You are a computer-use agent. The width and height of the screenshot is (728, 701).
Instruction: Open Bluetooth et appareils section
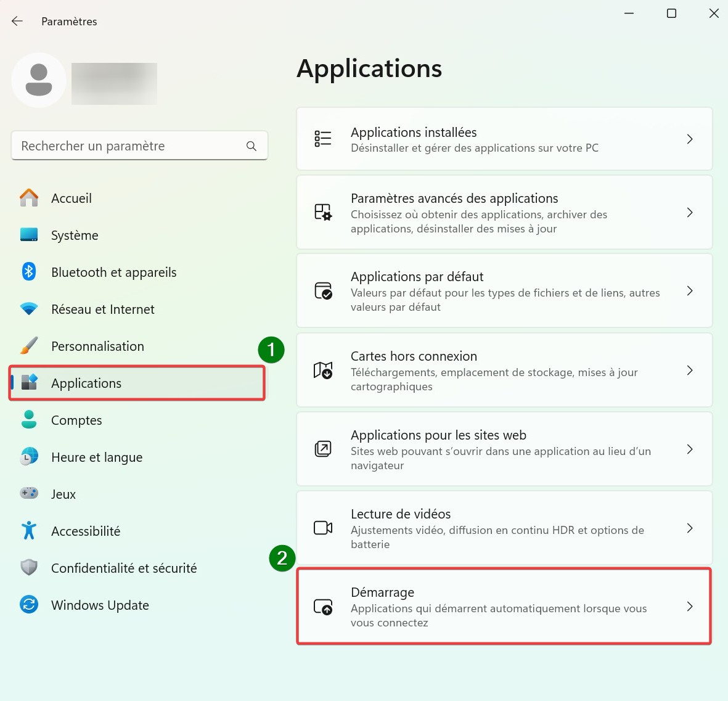(x=139, y=272)
